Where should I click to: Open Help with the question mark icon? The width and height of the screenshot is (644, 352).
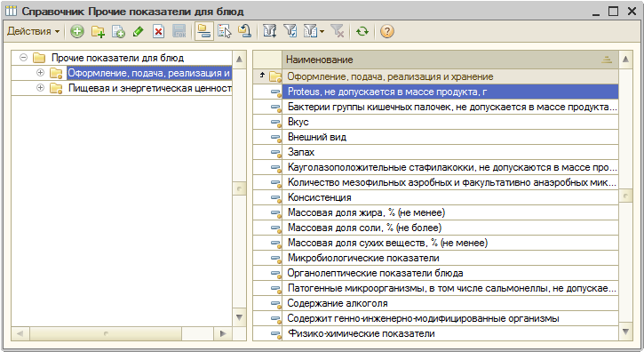pos(387,31)
